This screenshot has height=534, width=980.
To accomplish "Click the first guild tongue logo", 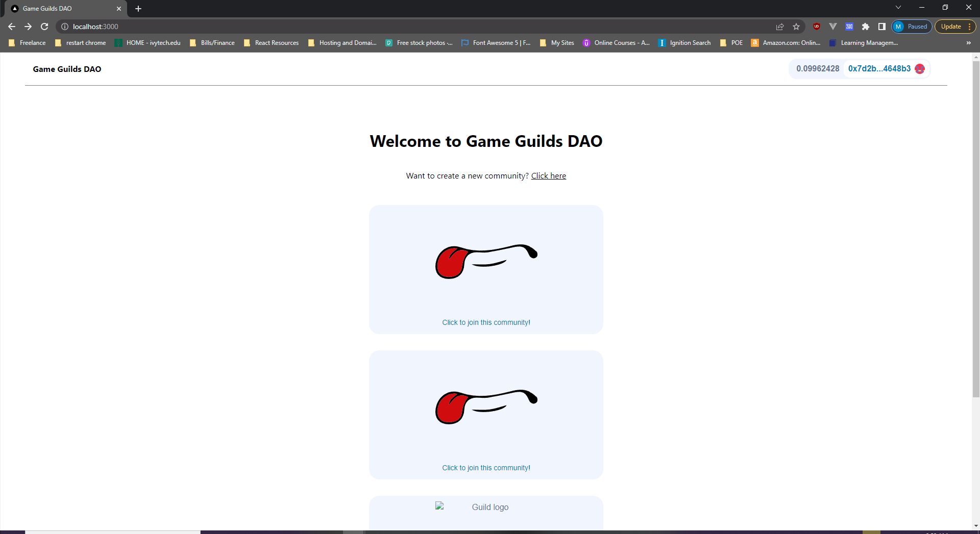I will (x=486, y=261).
